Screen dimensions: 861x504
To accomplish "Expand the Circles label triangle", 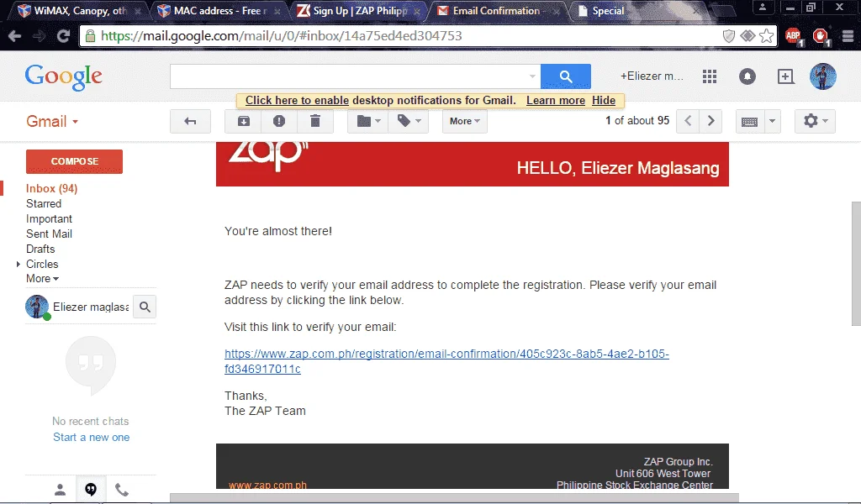I will pyautogui.click(x=18, y=264).
